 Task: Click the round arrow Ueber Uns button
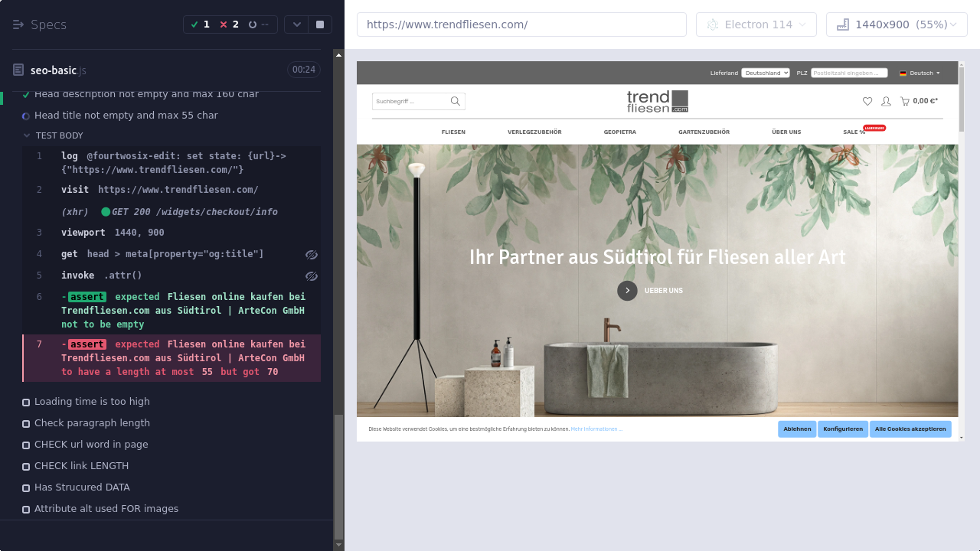(627, 291)
